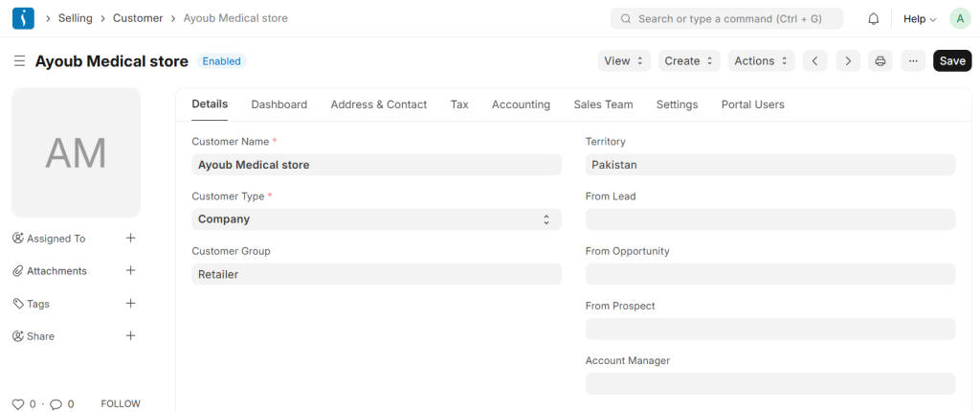This screenshot has width=980, height=412.
Task: Open the Portal Users tab
Action: tap(752, 104)
